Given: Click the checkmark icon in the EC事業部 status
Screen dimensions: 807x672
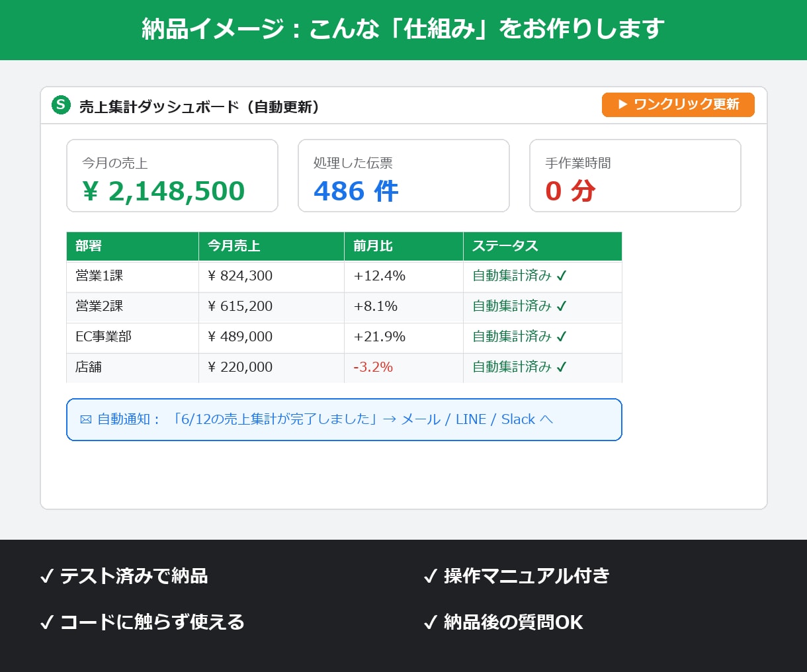Looking at the screenshot, I should (562, 337).
